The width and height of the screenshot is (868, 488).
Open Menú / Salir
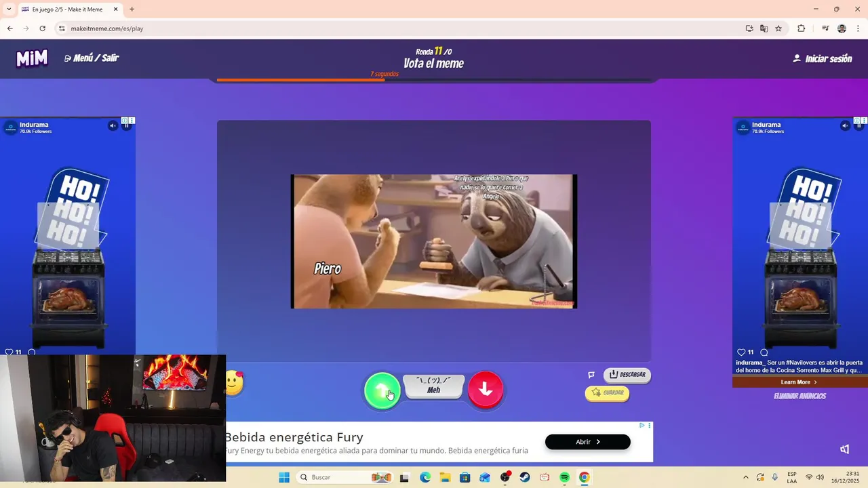92,58
